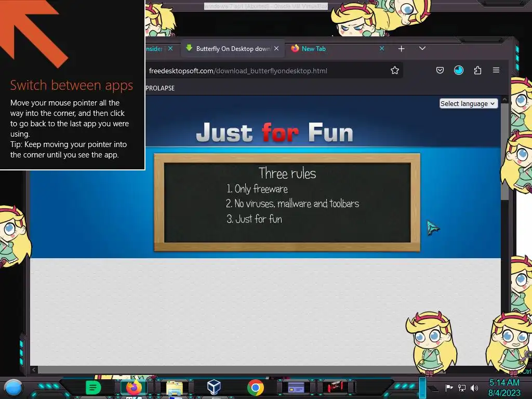Switch to the New Tab tab
The image size is (532, 399).
click(x=336, y=48)
